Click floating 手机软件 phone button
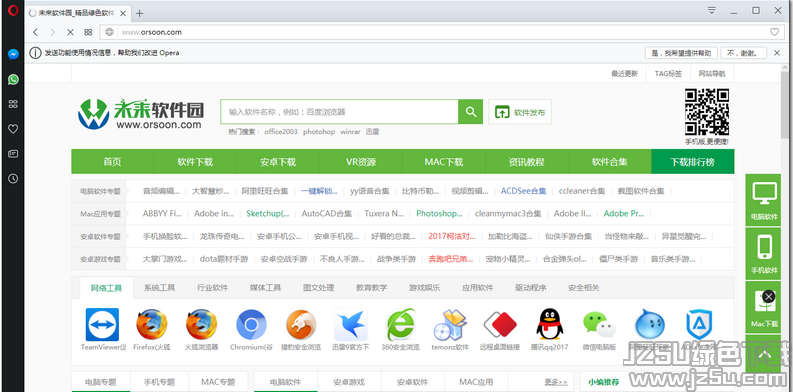Screen dimensions: 793x392 (x=763, y=254)
